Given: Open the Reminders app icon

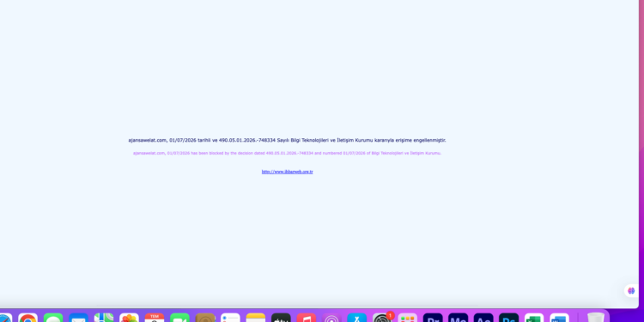Looking at the screenshot, I should point(230,318).
